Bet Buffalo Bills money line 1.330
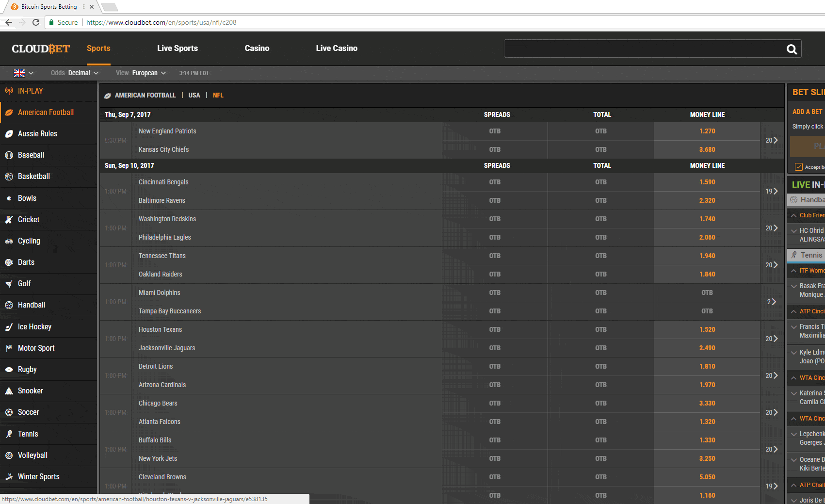 point(707,440)
